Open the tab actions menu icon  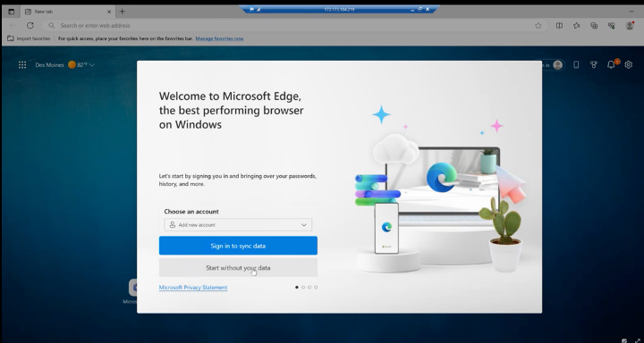[11, 12]
